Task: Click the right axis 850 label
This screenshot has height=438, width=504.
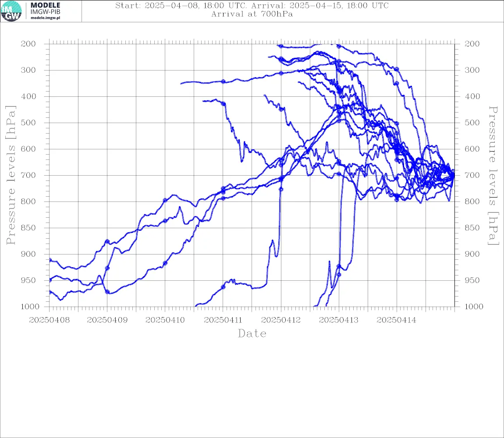Action: (x=472, y=228)
